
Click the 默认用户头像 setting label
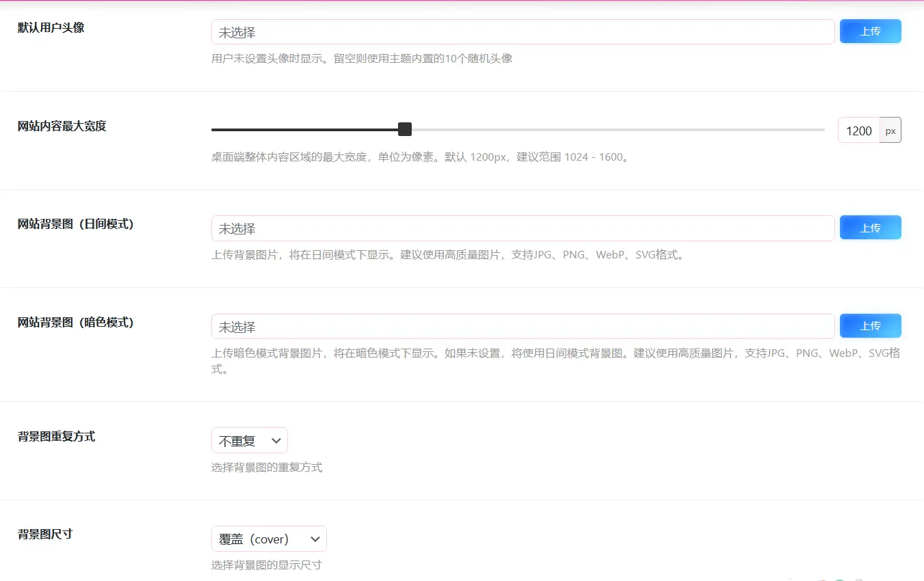tap(51, 28)
